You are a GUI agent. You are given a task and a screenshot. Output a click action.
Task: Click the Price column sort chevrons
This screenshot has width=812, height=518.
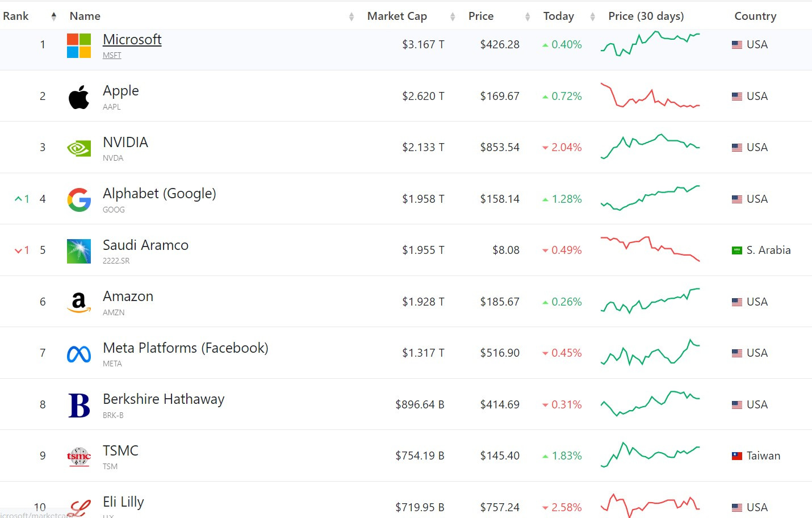tap(528, 16)
